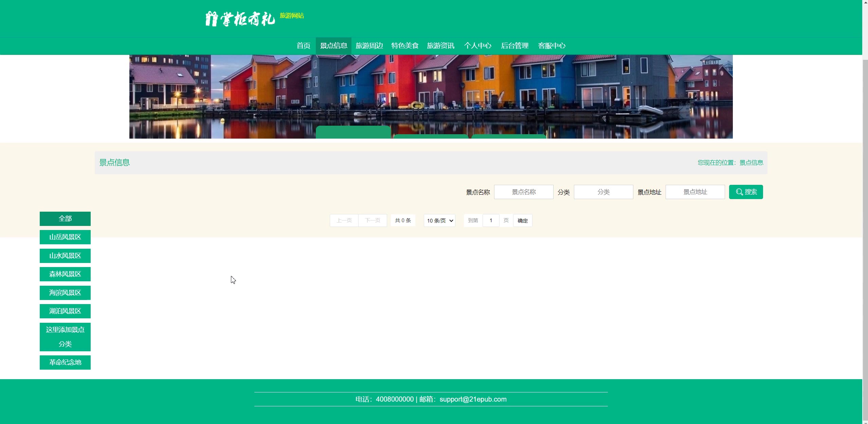Click the 景点地址 text box
This screenshot has height=424, width=868.
[695, 192]
